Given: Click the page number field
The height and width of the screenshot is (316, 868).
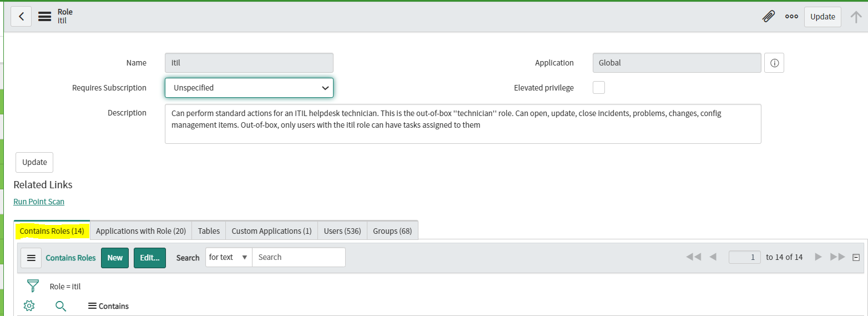Looking at the screenshot, I should coord(744,257).
